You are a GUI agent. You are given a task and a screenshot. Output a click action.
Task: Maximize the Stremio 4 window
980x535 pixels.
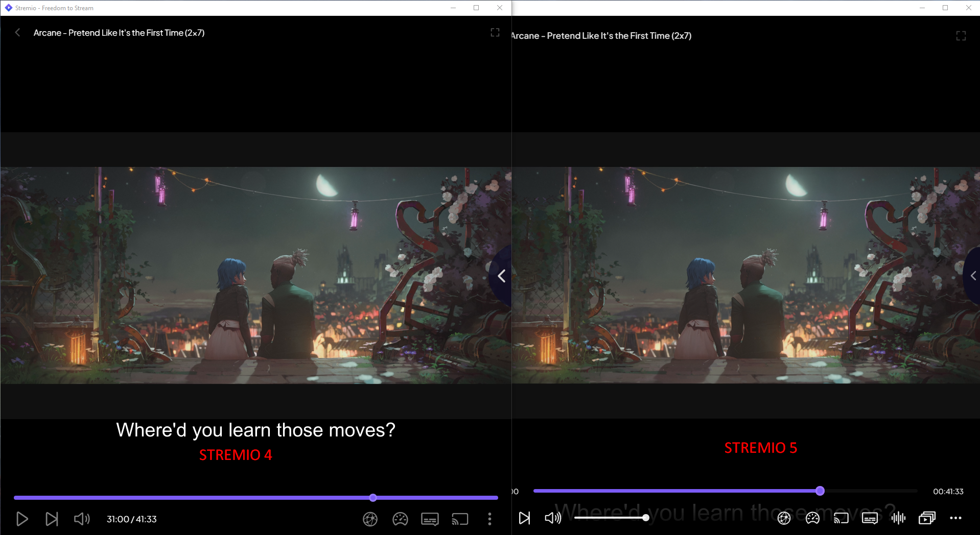pos(476,8)
